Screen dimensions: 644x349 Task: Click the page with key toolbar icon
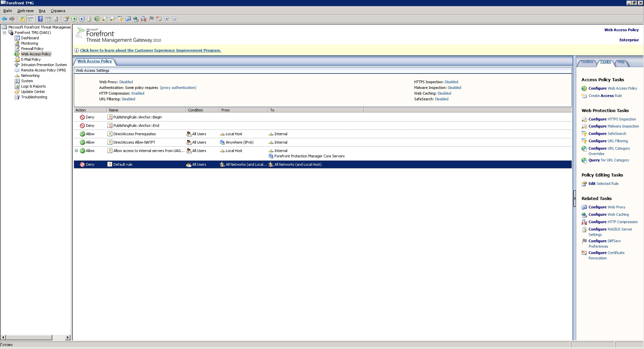(89, 19)
